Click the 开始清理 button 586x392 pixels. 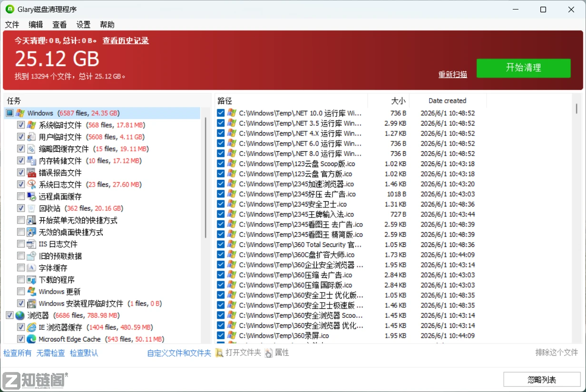(x=523, y=68)
